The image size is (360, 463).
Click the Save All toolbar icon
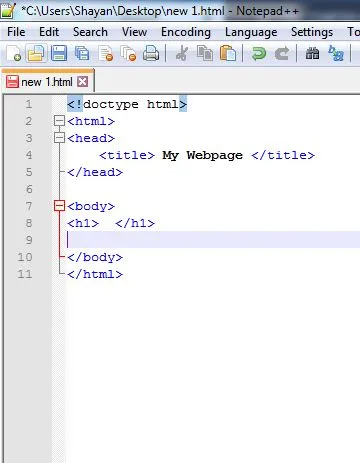82,53
